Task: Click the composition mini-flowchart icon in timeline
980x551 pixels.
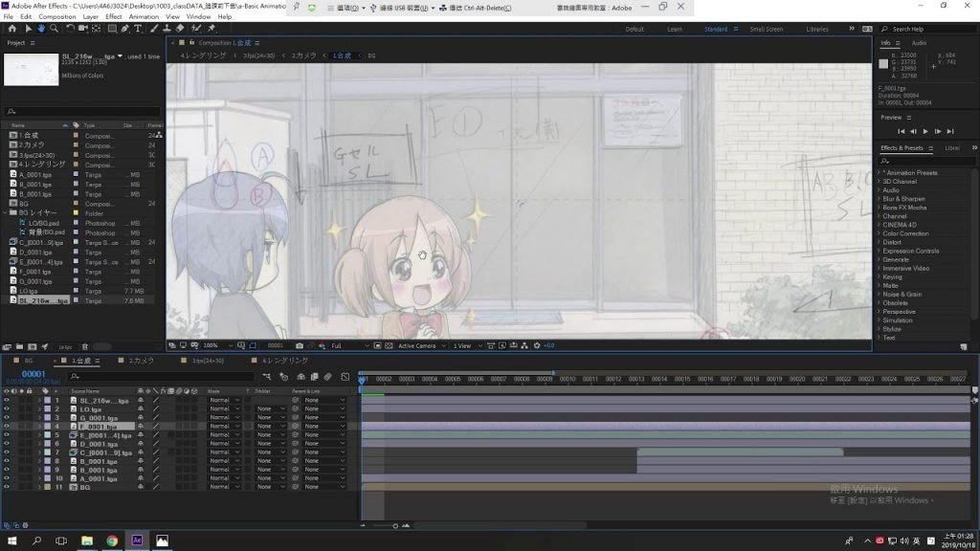Action: point(267,377)
